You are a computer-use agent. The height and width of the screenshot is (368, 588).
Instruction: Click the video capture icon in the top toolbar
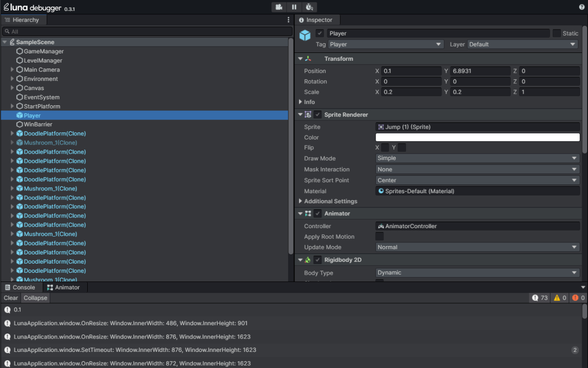(279, 7)
